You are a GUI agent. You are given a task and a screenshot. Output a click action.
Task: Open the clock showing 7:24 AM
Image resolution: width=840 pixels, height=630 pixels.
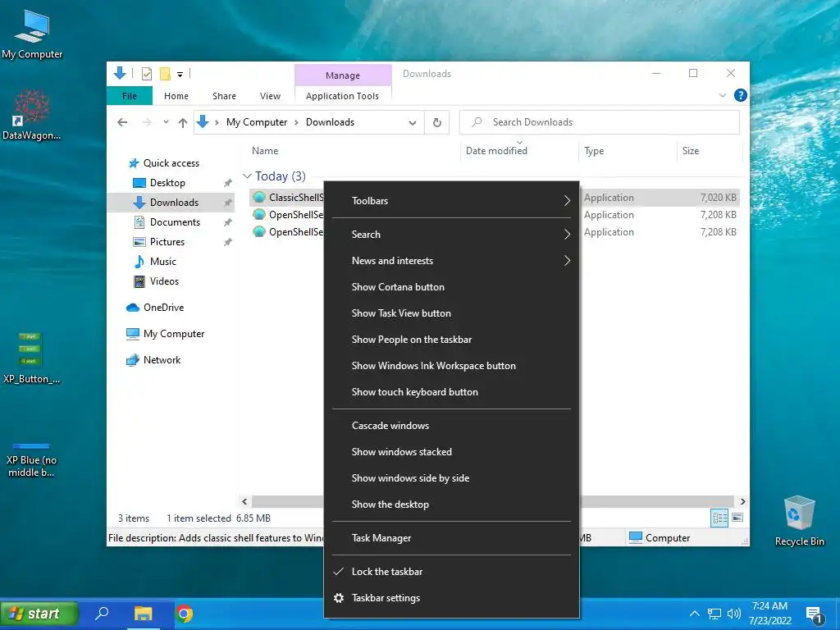pyautogui.click(x=769, y=614)
